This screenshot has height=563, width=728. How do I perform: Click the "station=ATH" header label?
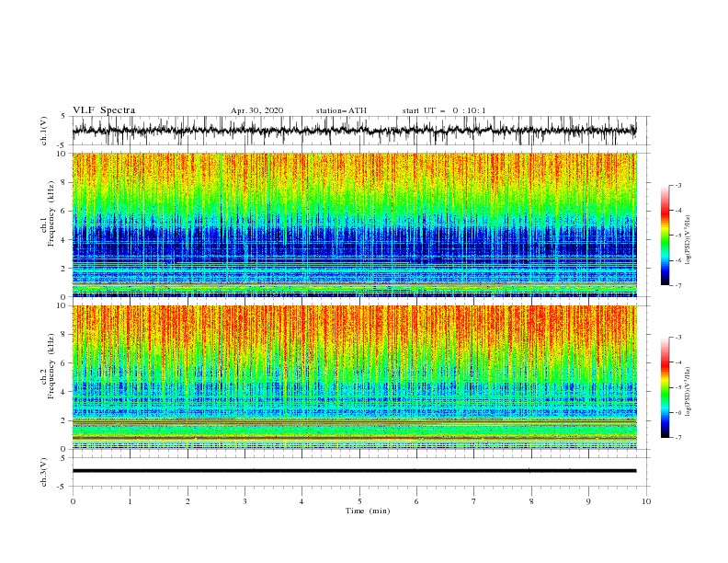coord(341,110)
